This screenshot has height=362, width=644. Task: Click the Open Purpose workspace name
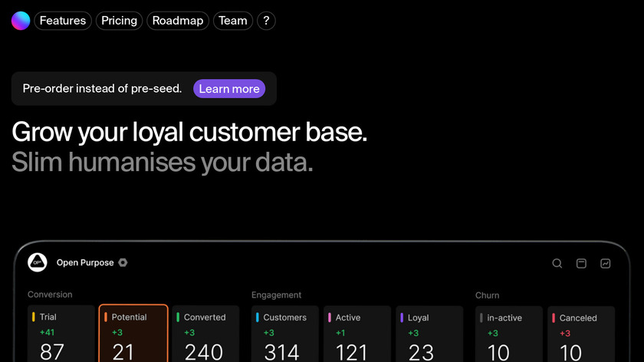pyautogui.click(x=85, y=262)
